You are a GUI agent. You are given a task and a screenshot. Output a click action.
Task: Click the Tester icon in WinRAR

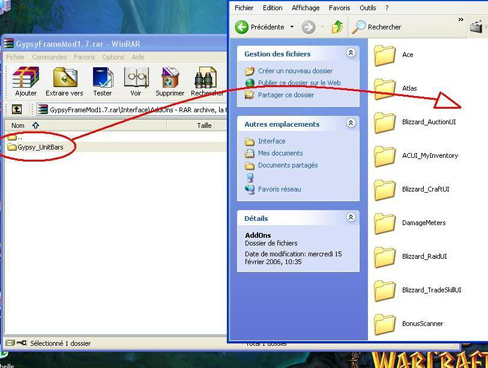(102, 82)
